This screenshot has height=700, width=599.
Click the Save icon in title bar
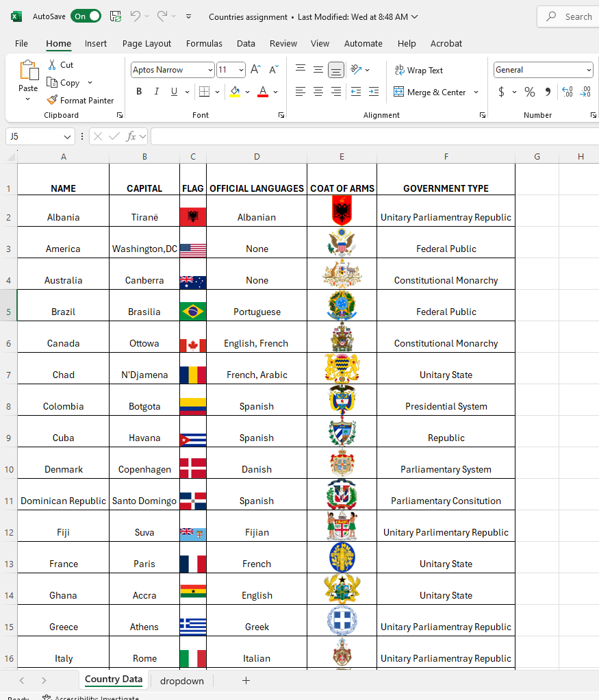coord(116,16)
